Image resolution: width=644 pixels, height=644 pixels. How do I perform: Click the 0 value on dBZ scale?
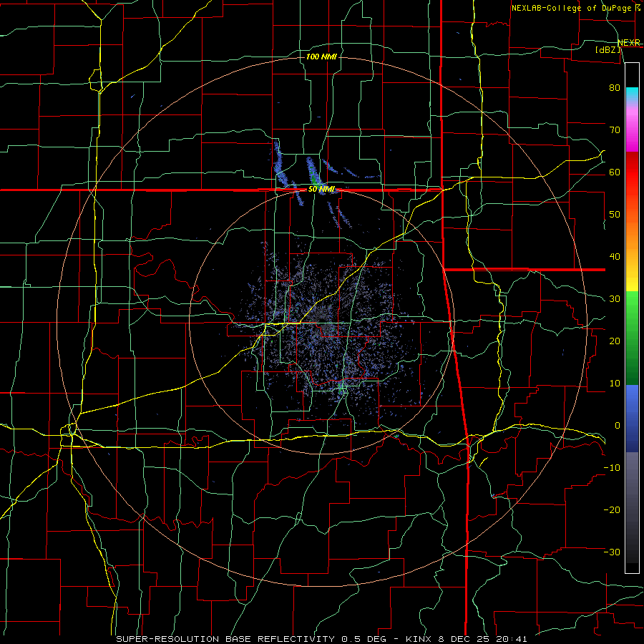click(618, 426)
